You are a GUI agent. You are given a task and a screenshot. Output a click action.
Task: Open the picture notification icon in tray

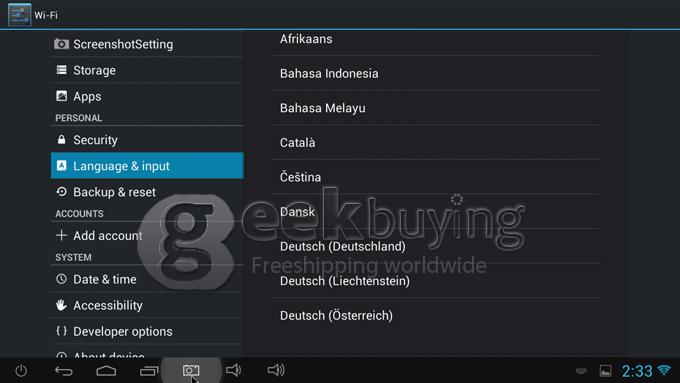[605, 371]
